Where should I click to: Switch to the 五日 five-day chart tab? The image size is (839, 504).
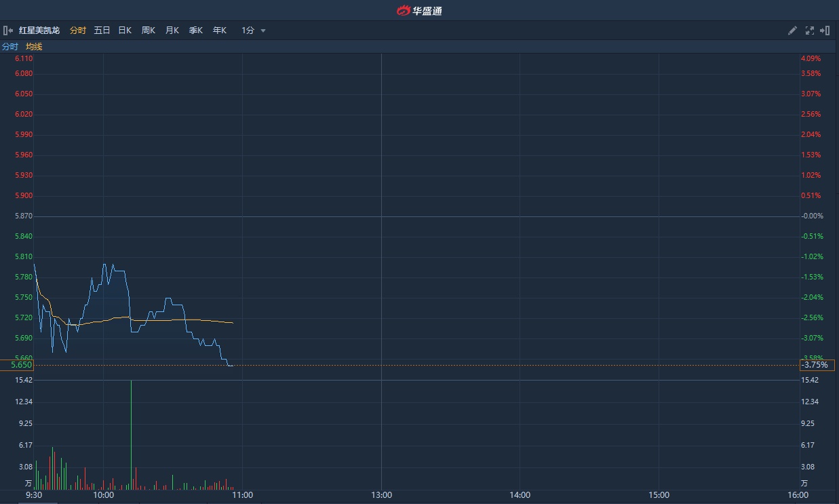pos(102,31)
